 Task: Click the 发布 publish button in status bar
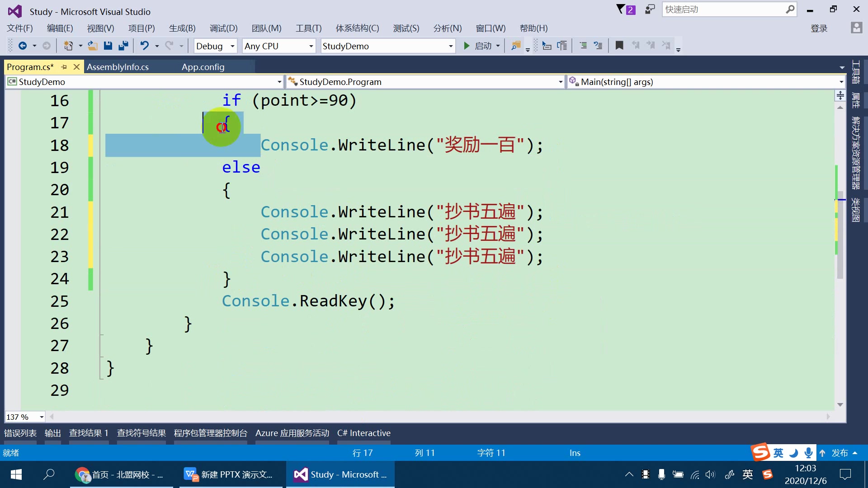pos(840,453)
